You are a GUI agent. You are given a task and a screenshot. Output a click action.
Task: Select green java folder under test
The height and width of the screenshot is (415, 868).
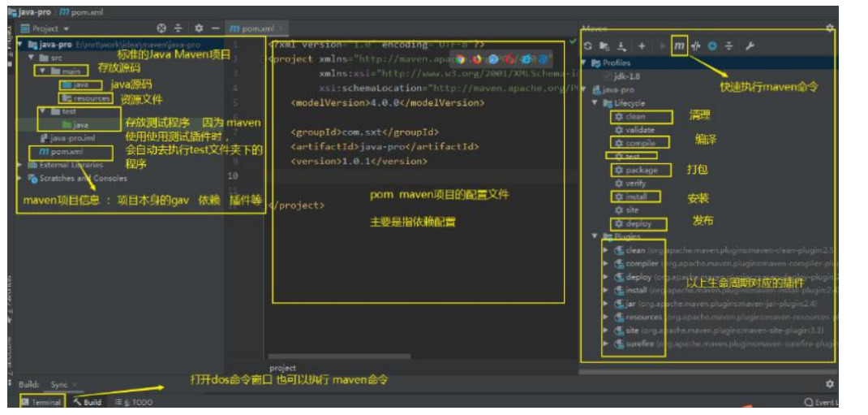coord(75,125)
